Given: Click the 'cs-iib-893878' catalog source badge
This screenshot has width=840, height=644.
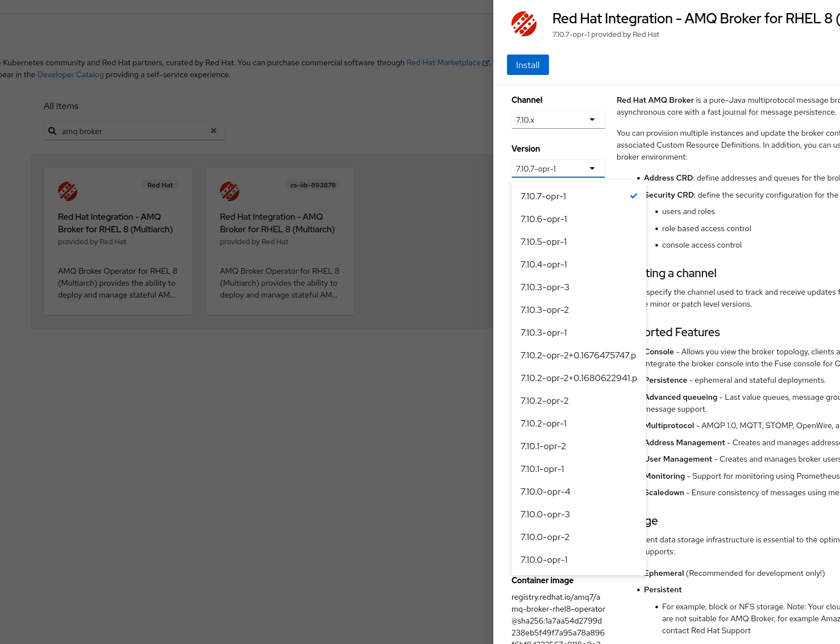Looking at the screenshot, I should click(x=313, y=185).
